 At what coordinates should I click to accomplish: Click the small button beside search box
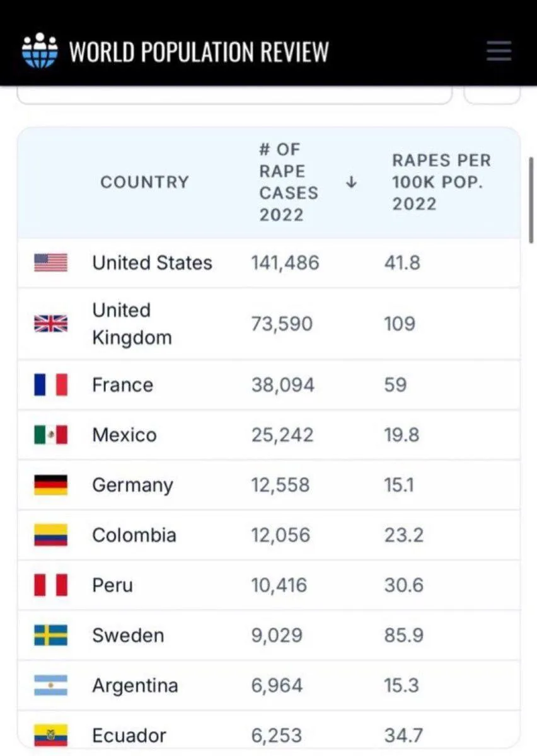492,95
